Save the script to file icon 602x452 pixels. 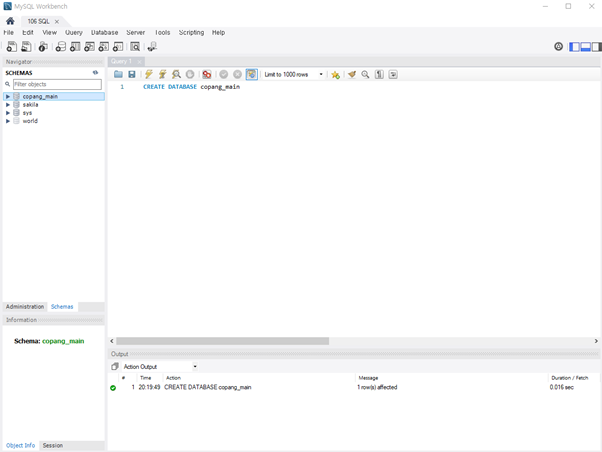132,74
